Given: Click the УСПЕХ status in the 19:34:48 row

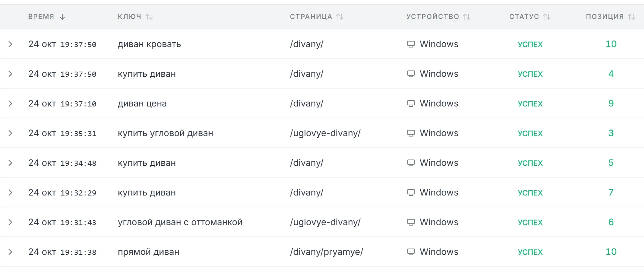Looking at the screenshot, I should (530, 163).
